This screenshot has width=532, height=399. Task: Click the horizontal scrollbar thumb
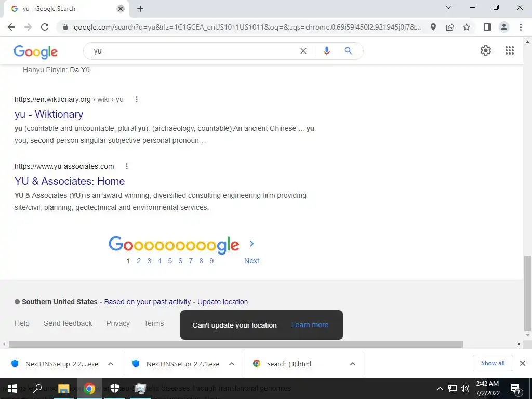tap(236, 344)
